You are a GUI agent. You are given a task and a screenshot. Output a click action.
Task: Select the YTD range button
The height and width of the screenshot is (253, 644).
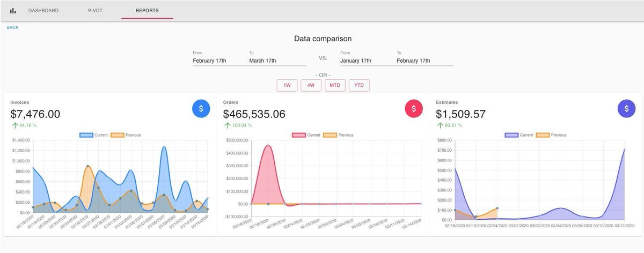(x=359, y=85)
